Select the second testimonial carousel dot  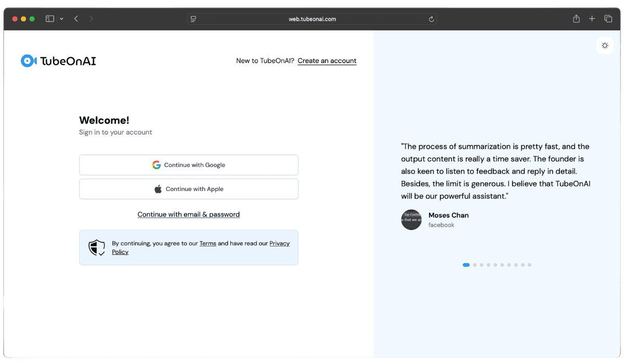tap(475, 265)
